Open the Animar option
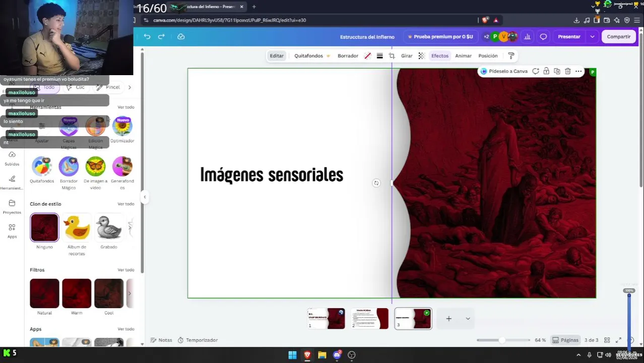Viewport: 644px width, 363px height. tap(463, 56)
